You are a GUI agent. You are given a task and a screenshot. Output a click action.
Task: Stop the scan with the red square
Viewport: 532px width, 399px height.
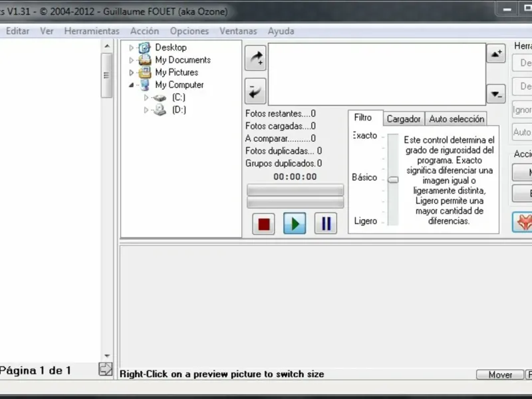click(263, 223)
